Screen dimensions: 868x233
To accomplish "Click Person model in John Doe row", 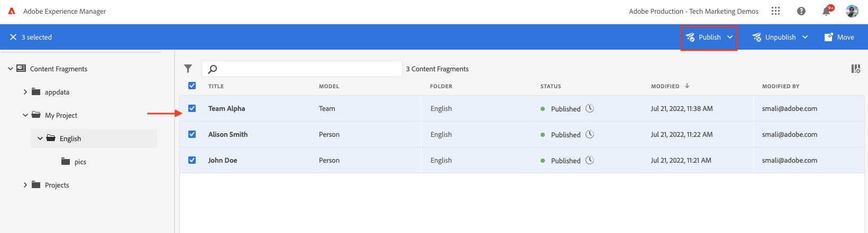I will point(329,160).
